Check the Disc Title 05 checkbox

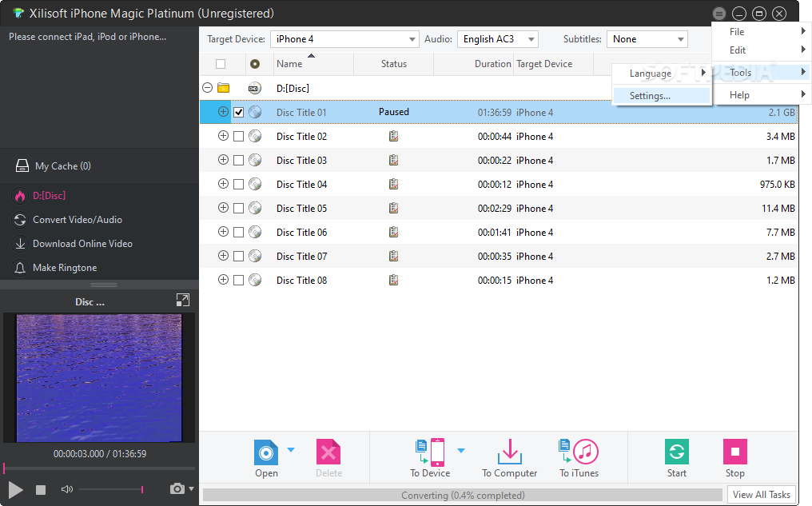coord(238,208)
